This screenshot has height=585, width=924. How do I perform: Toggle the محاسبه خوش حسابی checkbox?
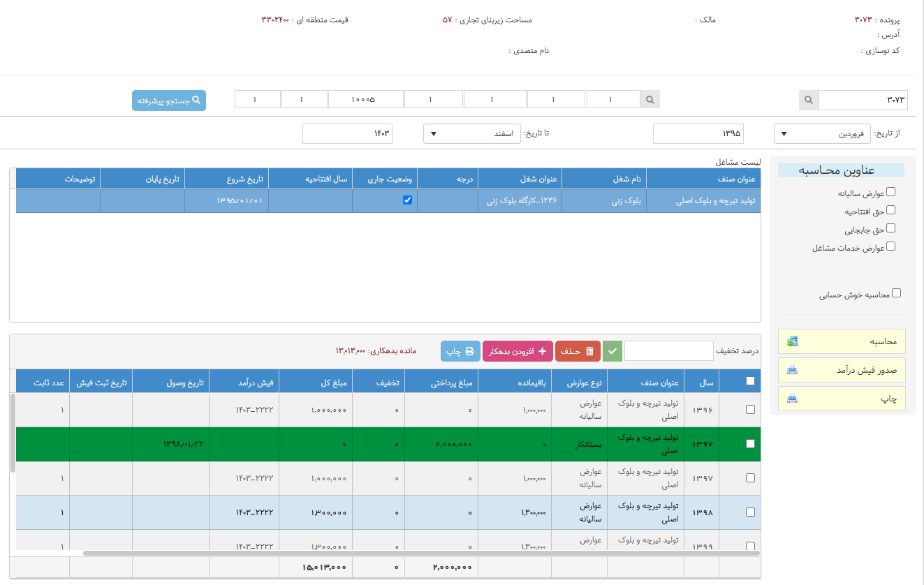[x=897, y=293]
